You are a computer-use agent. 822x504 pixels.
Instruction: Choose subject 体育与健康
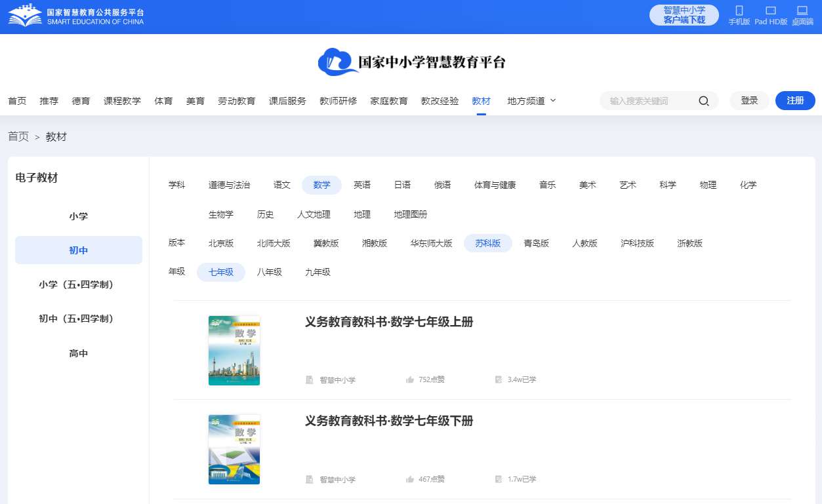click(495, 185)
